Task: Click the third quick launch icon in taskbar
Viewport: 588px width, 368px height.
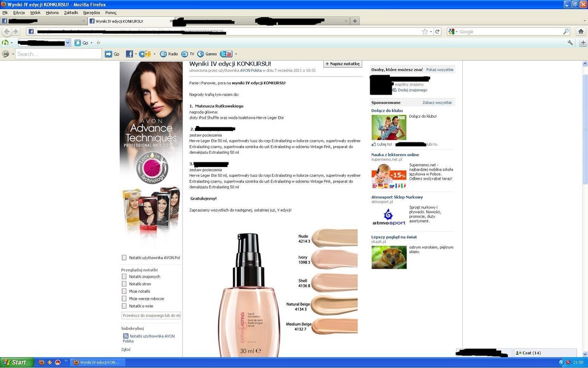Action: (x=58, y=362)
